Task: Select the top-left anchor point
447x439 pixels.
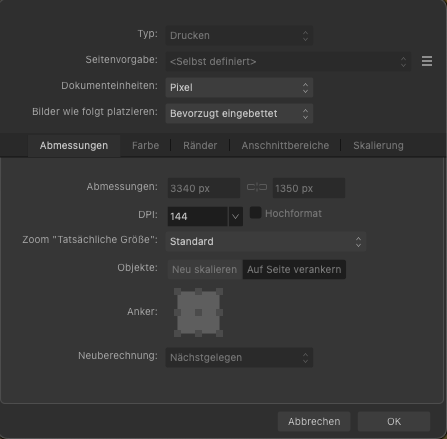Action: pyautogui.click(x=177, y=292)
